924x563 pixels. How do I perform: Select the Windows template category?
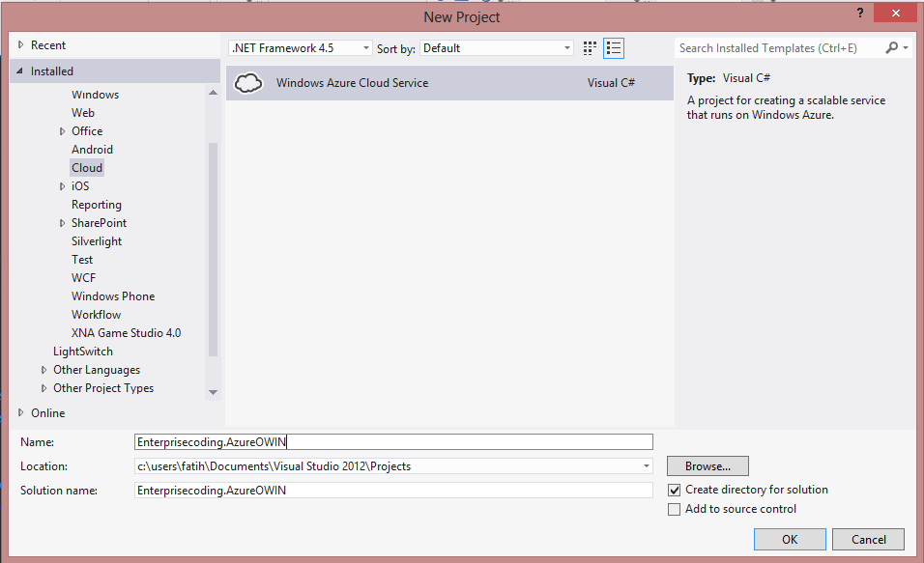coord(95,95)
